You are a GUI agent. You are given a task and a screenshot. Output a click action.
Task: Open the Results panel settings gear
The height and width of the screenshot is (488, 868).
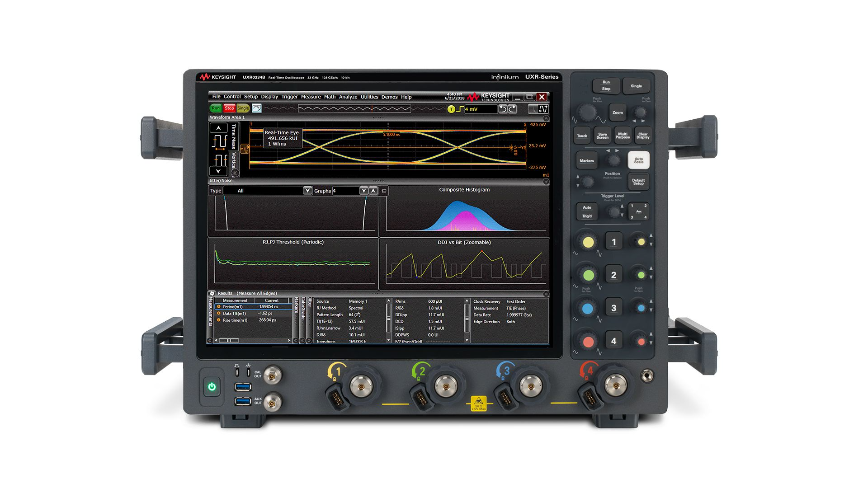pyautogui.click(x=212, y=293)
